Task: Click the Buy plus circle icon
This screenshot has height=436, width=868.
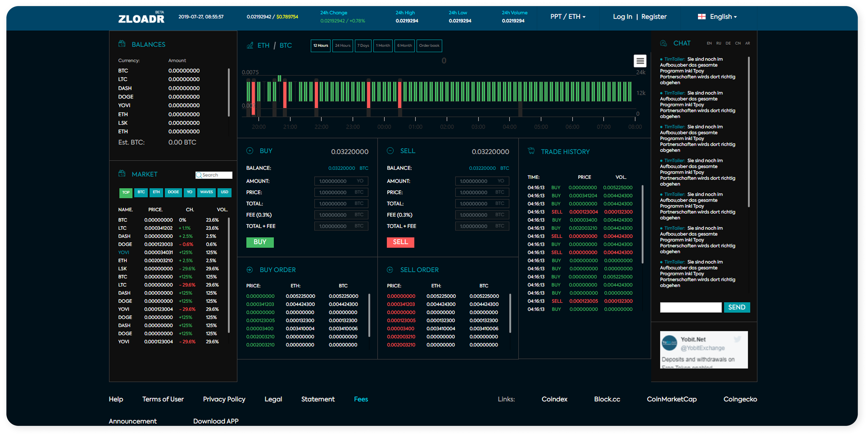Action: [x=250, y=151]
